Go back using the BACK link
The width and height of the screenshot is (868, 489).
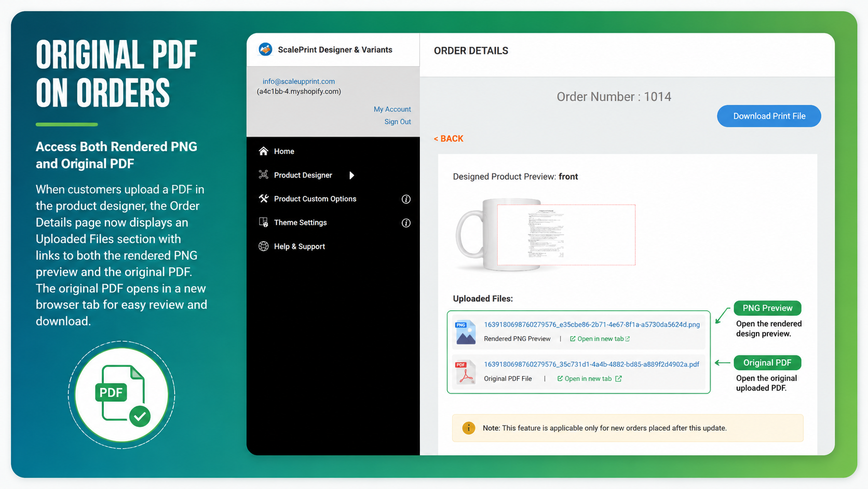[x=449, y=139]
